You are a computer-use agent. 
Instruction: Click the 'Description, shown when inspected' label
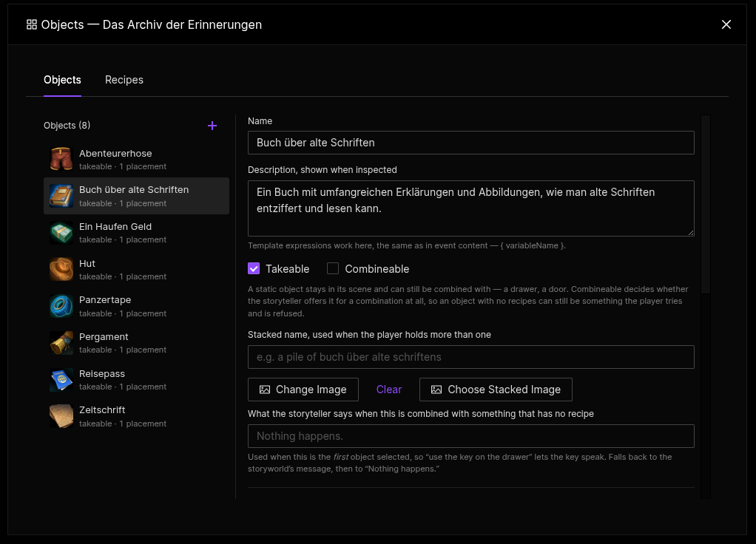322,169
